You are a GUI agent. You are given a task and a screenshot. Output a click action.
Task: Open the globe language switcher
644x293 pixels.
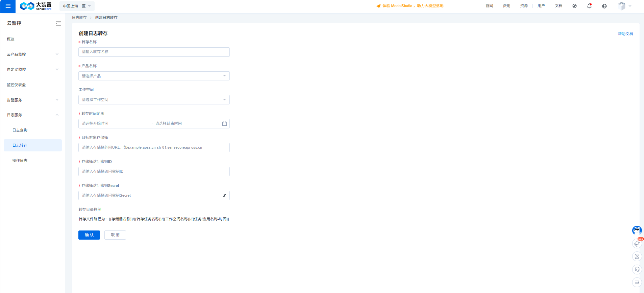point(604,6)
